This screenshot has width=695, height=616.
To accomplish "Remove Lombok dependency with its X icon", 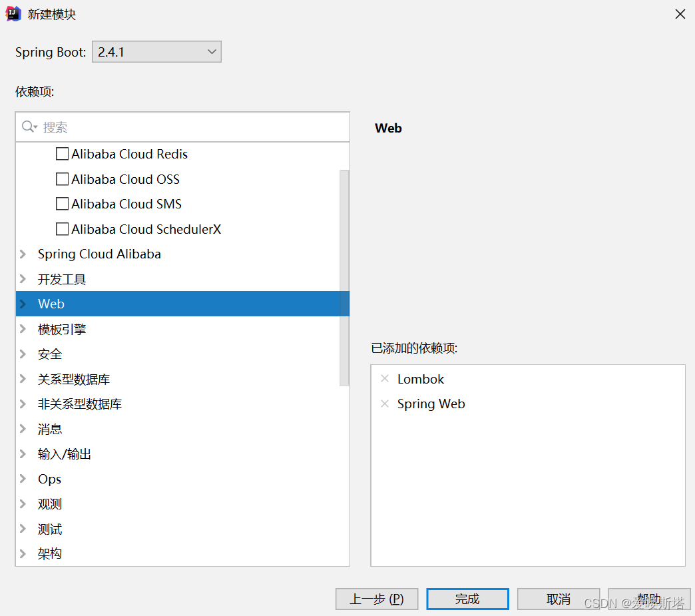I will [385, 379].
